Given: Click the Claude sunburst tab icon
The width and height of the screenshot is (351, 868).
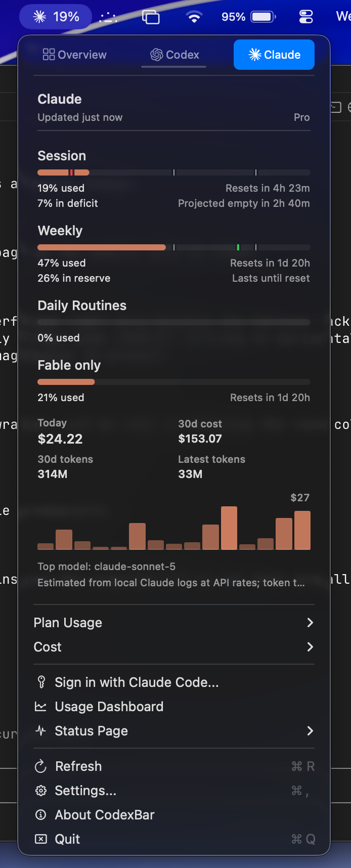Looking at the screenshot, I should [255, 55].
